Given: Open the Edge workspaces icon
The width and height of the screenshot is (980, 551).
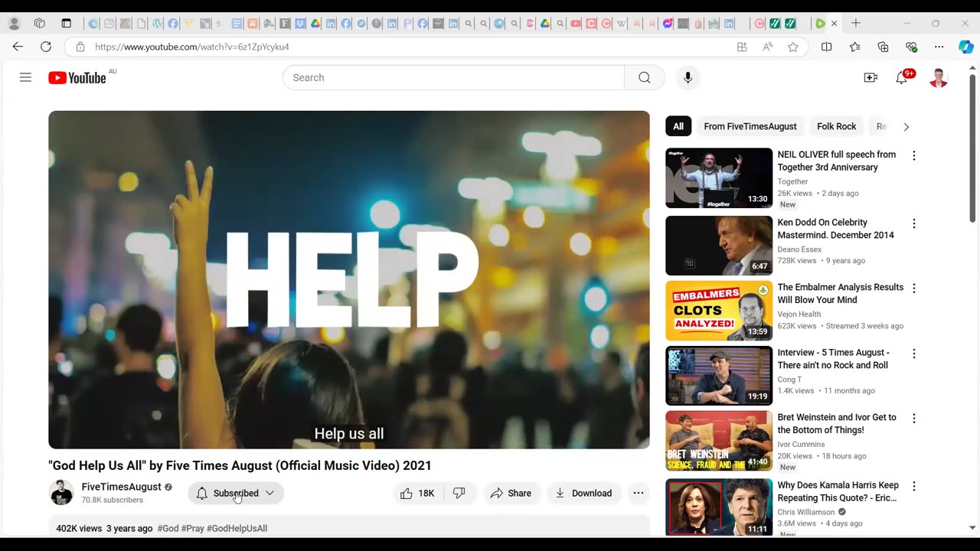Looking at the screenshot, I should tap(40, 23).
